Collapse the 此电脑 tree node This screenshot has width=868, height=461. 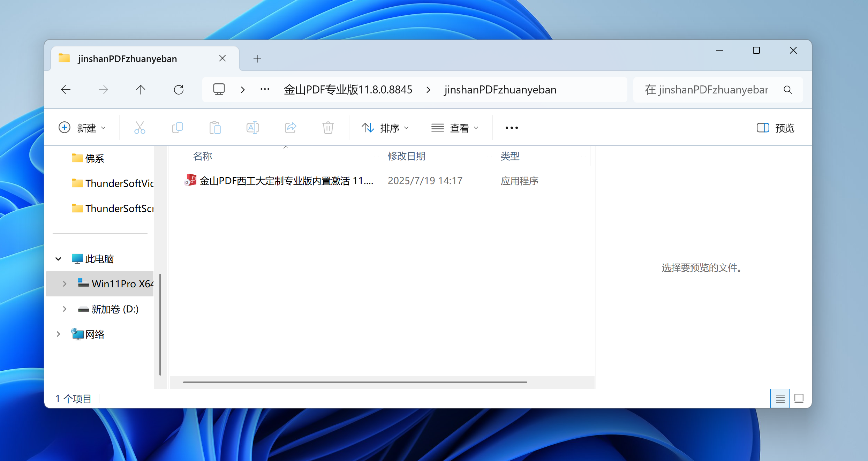coord(58,259)
